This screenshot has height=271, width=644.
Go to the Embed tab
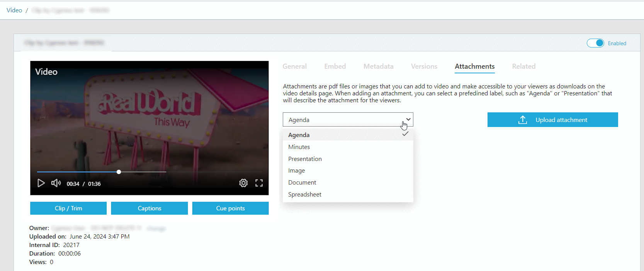335,66
